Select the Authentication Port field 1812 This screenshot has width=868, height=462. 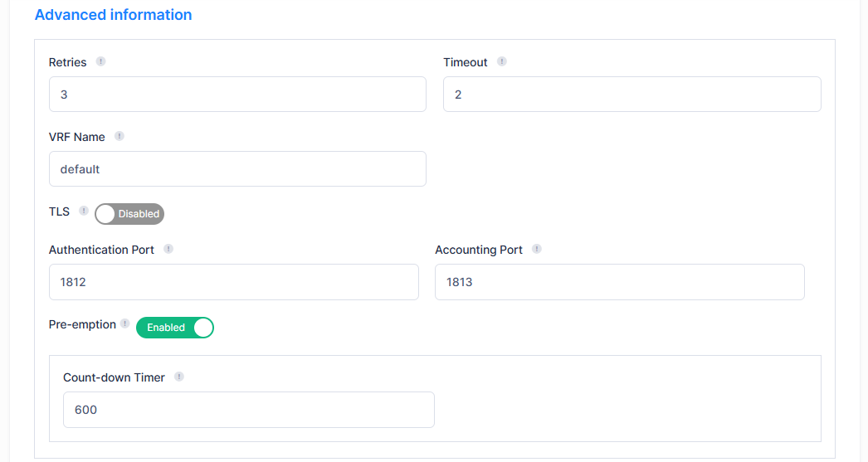tap(233, 282)
